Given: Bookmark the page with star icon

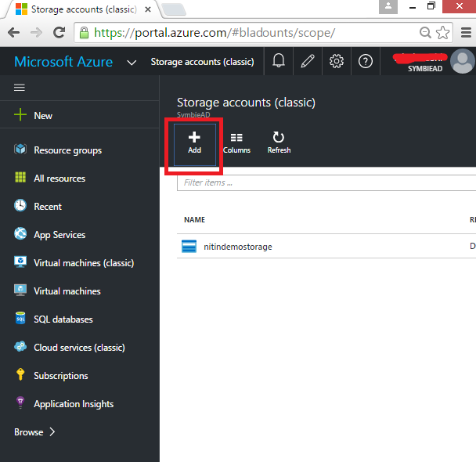Looking at the screenshot, I should [442, 32].
